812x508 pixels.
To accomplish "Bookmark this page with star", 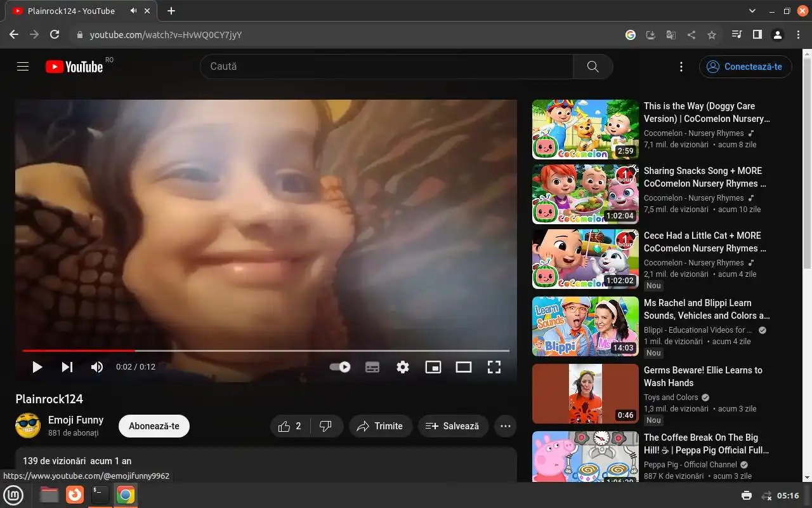I will (x=712, y=35).
